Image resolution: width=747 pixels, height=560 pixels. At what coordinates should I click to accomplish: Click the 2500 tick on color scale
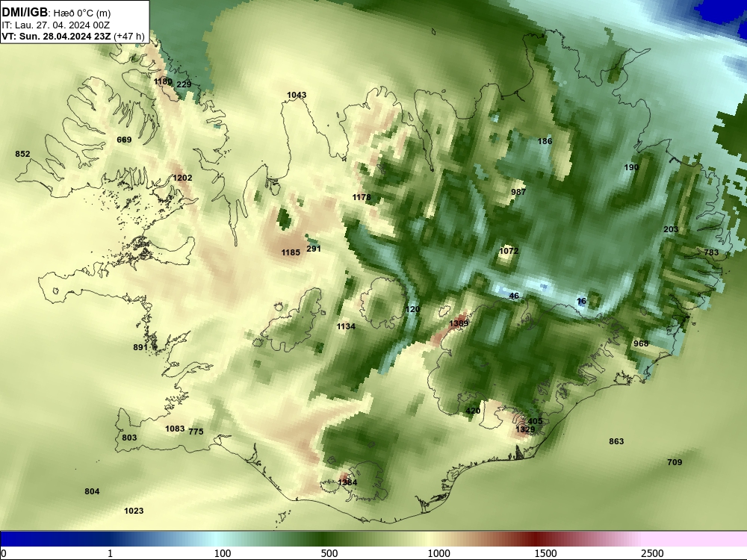pyautogui.click(x=652, y=553)
